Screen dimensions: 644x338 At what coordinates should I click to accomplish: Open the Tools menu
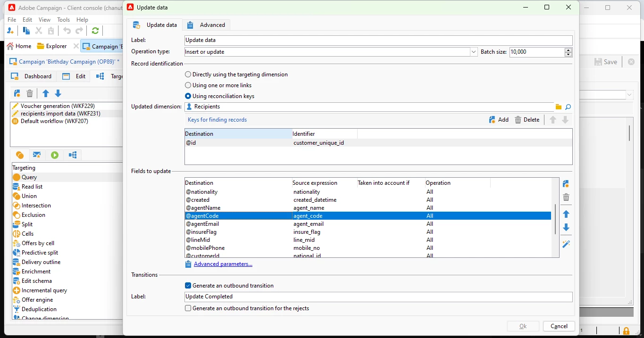pos(63,20)
